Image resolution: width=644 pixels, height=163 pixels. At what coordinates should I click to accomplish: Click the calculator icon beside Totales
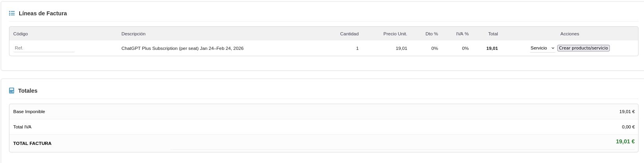(12, 91)
